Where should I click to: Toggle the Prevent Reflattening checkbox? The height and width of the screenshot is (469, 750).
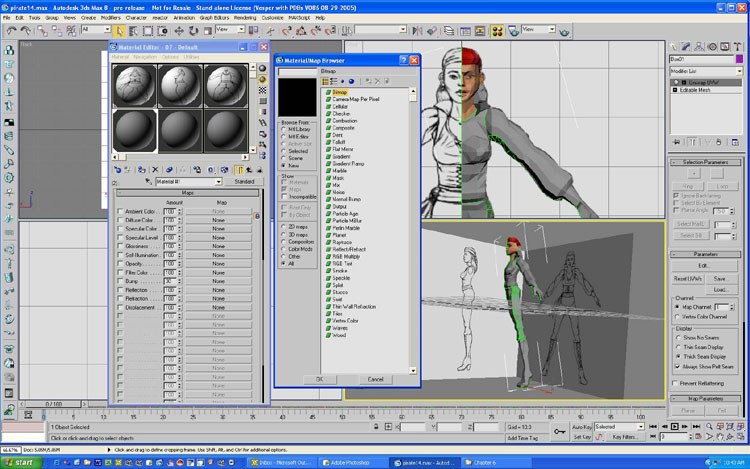pos(677,384)
